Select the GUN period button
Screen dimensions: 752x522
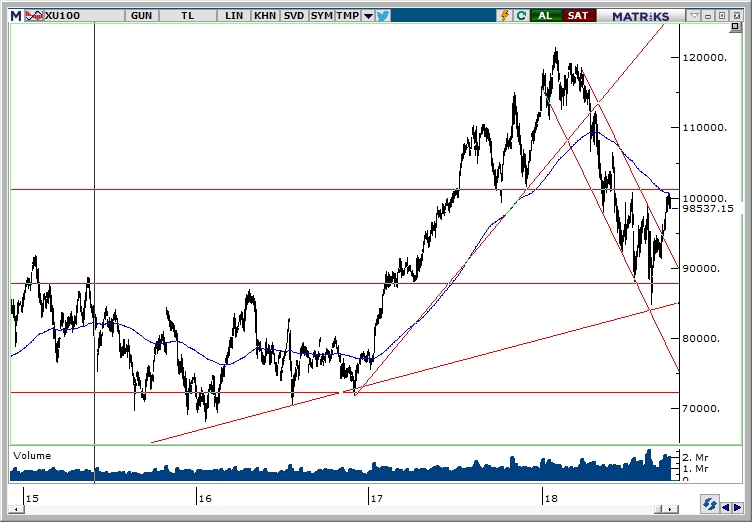(141, 16)
